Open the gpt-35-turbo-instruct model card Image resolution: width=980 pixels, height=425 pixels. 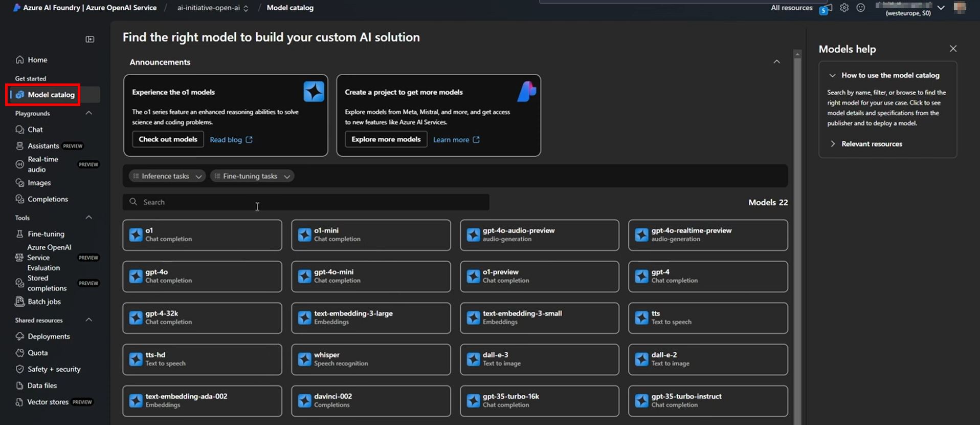coord(708,401)
